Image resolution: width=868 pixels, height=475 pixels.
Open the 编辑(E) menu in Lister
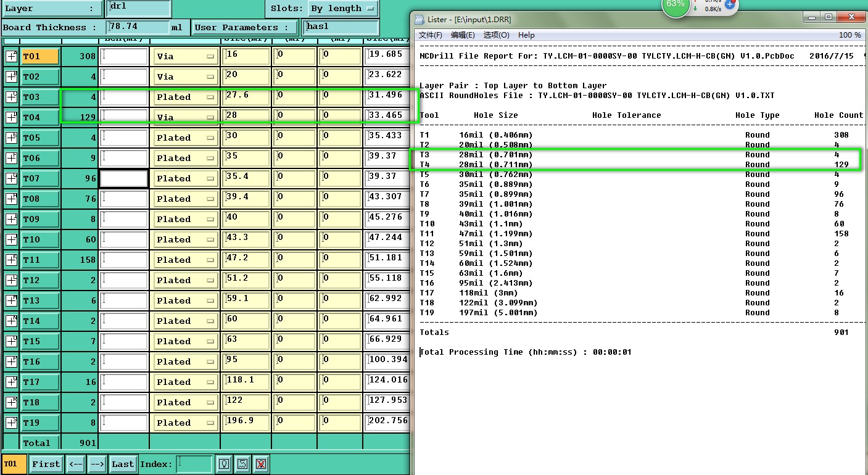tap(463, 35)
